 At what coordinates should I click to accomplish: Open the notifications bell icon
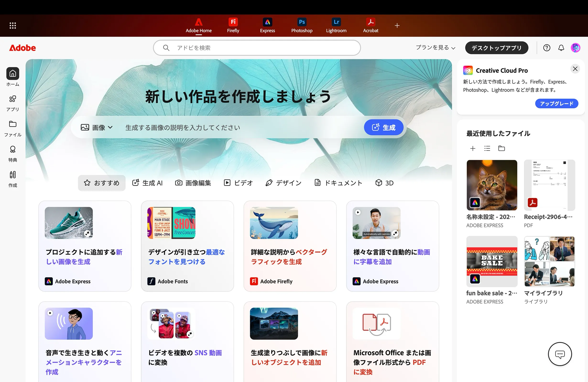pyautogui.click(x=561, y=48)
